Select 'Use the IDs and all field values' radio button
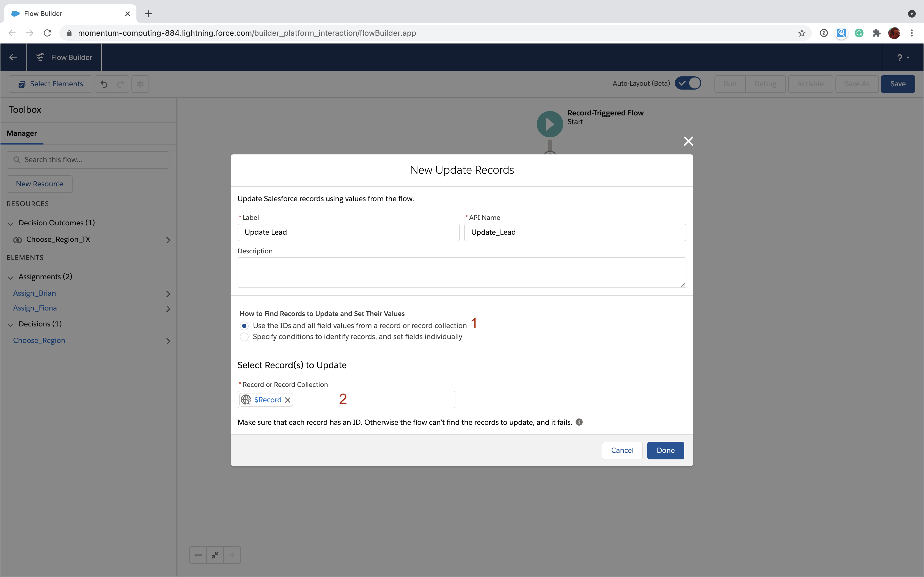This screenshot has height=577, width=924. [243, 325]
